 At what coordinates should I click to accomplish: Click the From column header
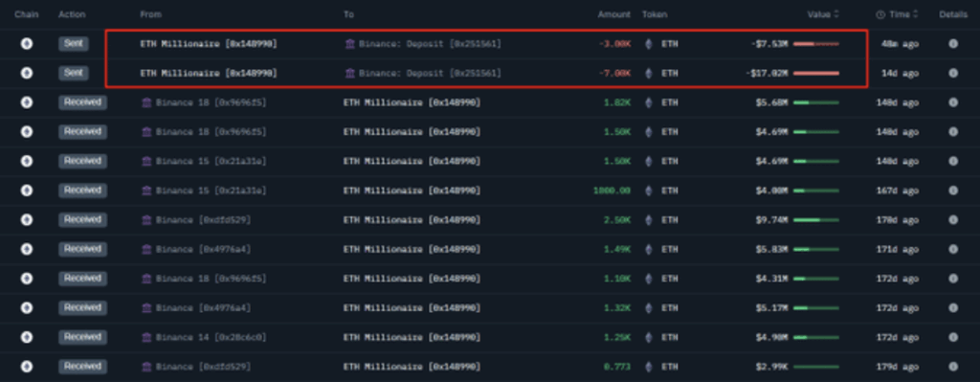(150, 14)
